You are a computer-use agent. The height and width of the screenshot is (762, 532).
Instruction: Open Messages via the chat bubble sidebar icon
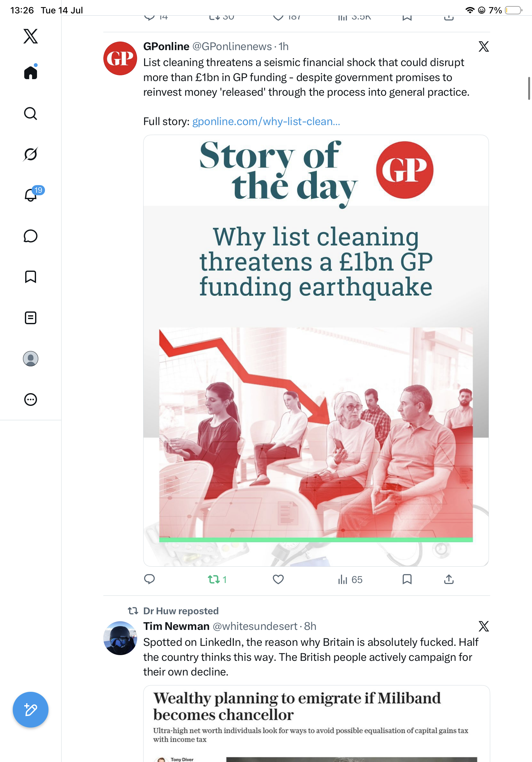pos(31,236)
